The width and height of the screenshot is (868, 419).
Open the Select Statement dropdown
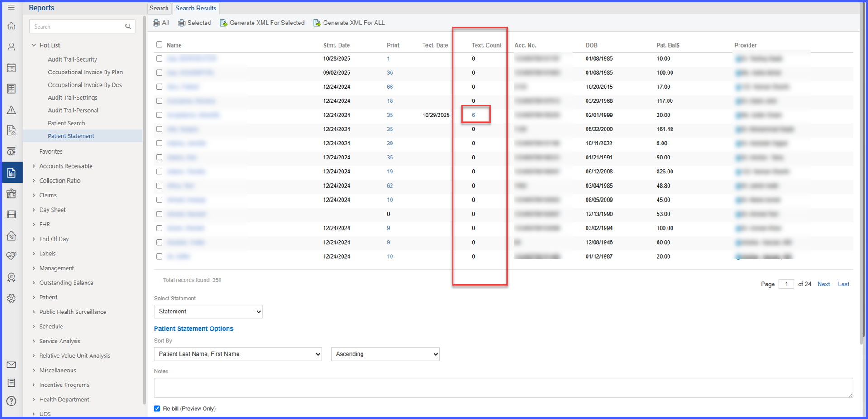click(208, 312)
